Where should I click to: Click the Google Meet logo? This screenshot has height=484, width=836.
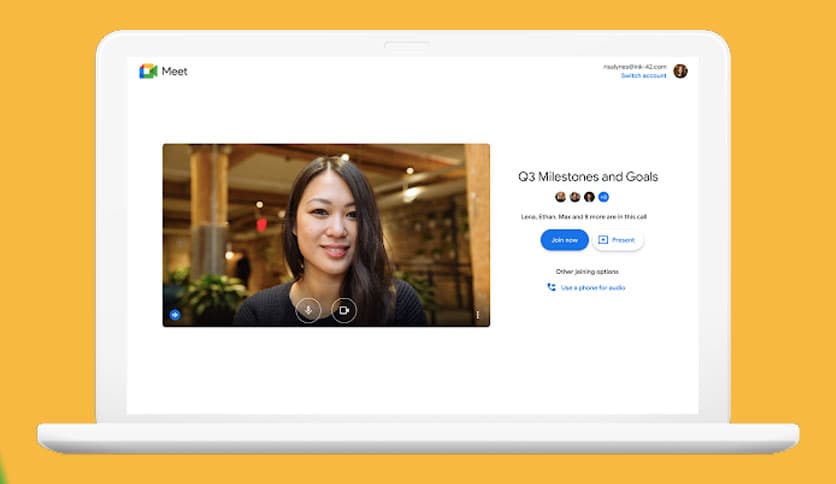tap(148, 71)
